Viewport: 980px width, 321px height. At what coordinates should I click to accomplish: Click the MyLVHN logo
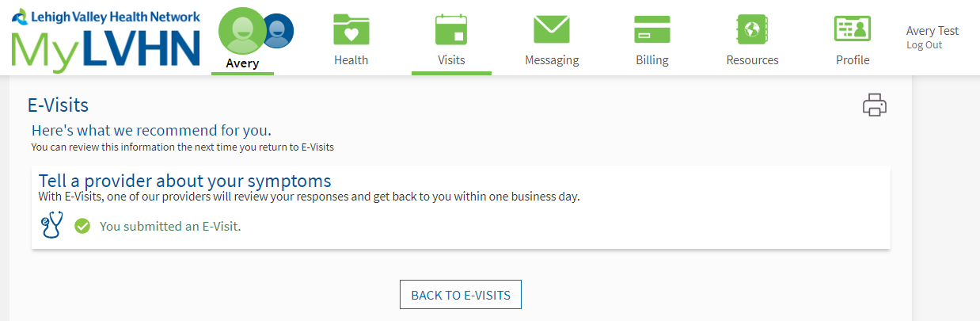click(106, 38)
